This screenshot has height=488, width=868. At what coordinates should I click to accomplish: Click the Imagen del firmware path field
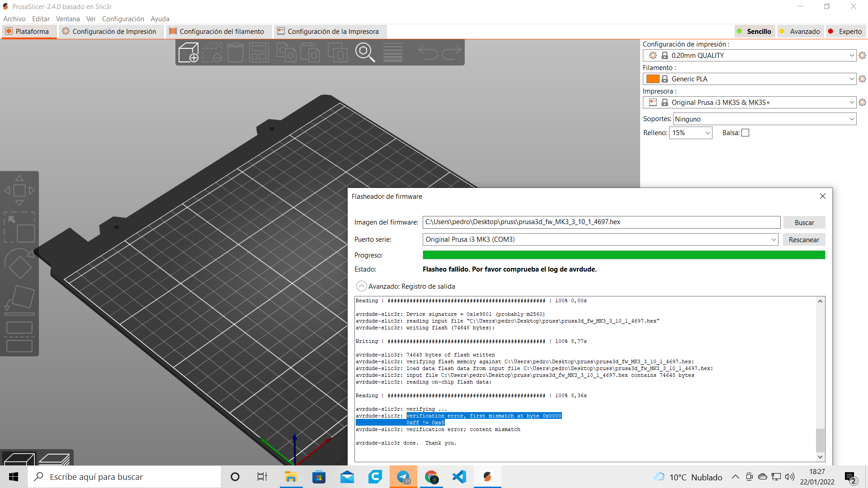tap(601, 222)
